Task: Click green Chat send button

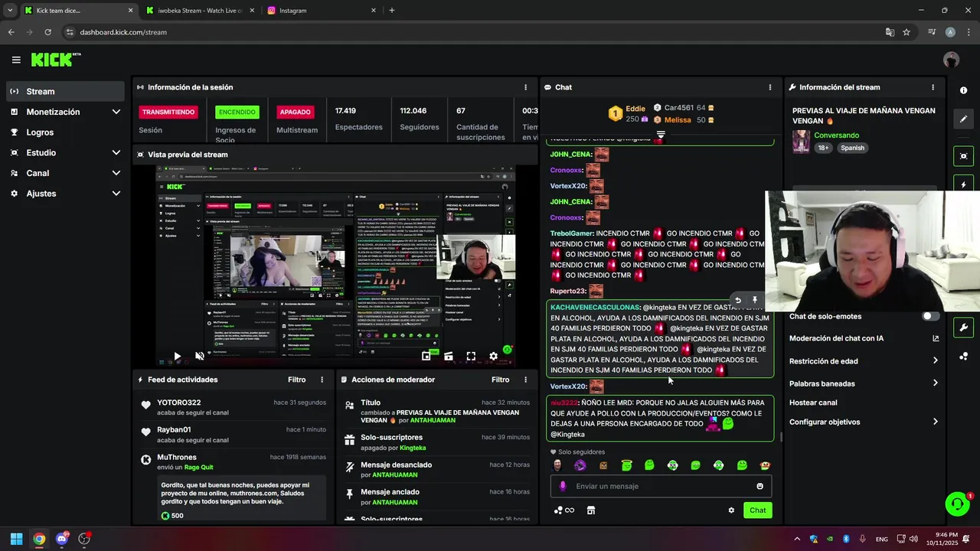Action: 757,510
